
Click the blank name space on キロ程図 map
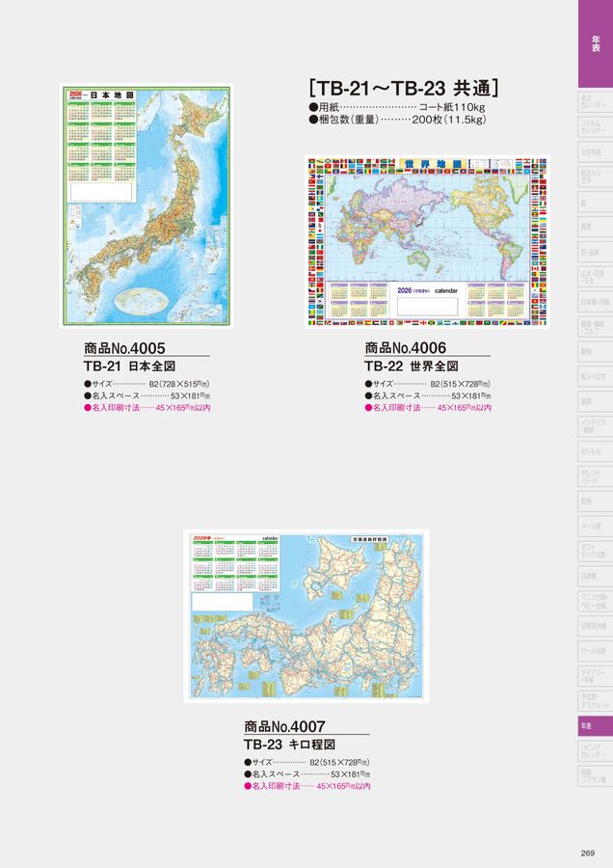(222, 602)
